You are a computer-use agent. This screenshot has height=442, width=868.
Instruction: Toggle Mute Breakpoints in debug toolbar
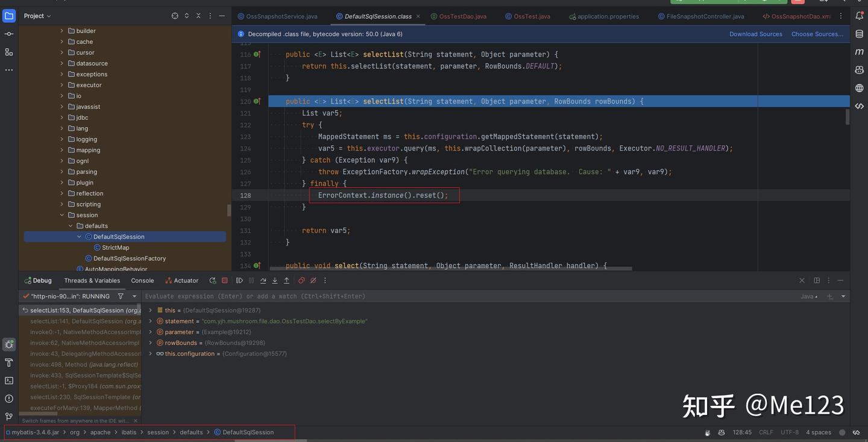313,281
